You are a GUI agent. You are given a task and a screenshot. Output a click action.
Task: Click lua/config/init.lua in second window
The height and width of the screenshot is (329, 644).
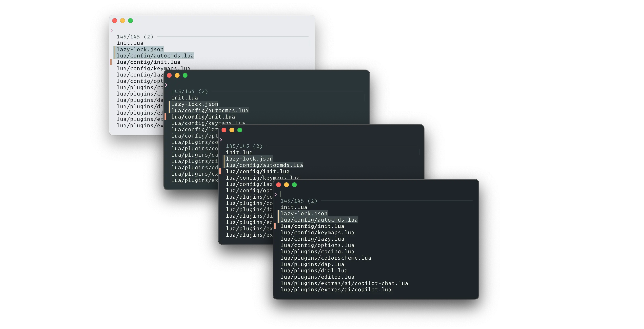(203, 117)
